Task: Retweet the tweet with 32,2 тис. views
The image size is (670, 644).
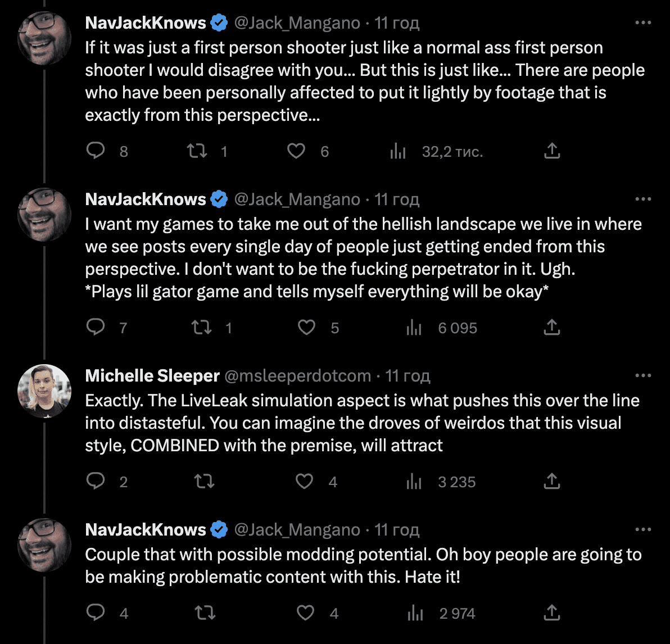Action: pos(197,151)
